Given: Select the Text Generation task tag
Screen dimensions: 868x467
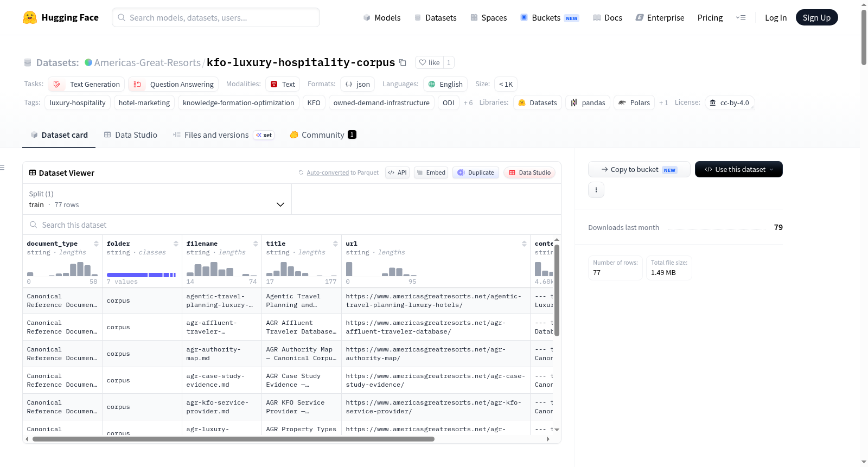Looking at the screenshot, I should pos(87,84).
